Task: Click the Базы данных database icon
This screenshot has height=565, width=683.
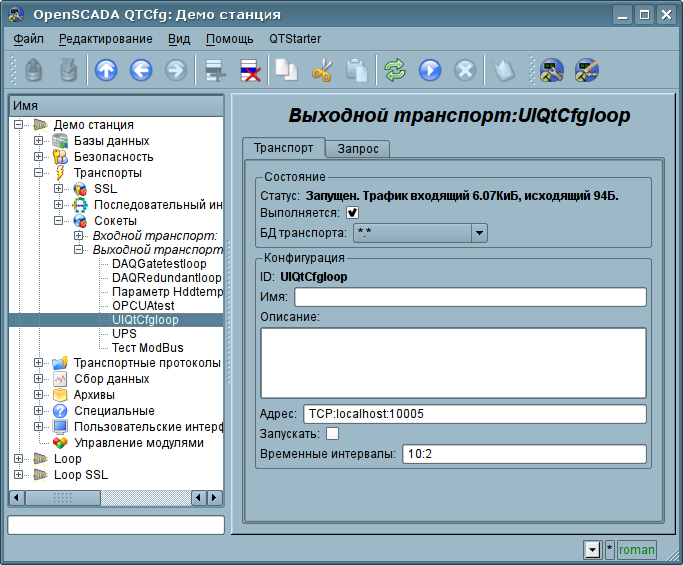Action: [60, 141]
